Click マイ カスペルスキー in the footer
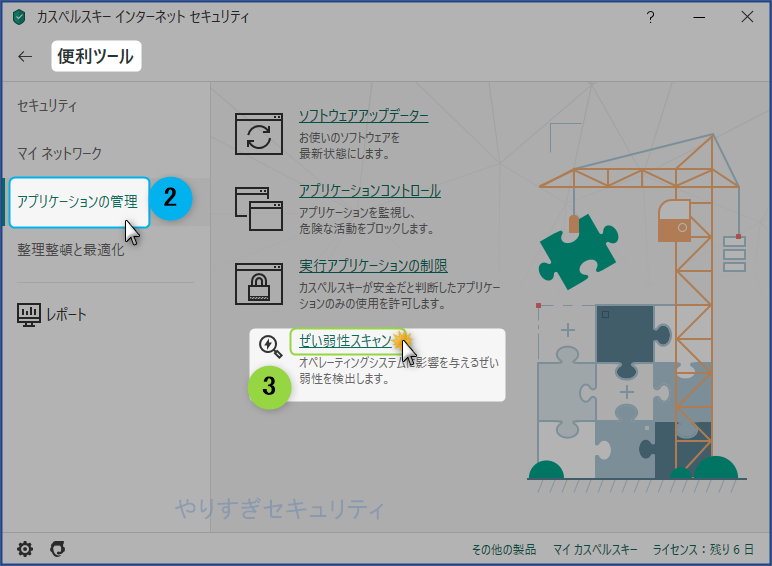The width and height of the screenshot is (772, 566). pos(595,549)
